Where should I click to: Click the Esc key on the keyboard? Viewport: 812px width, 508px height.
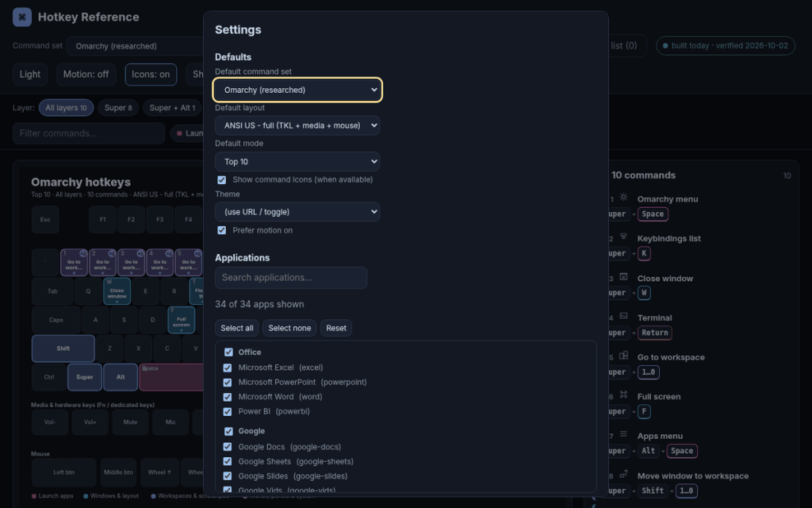pyautogui.click(x=45, y=220)
